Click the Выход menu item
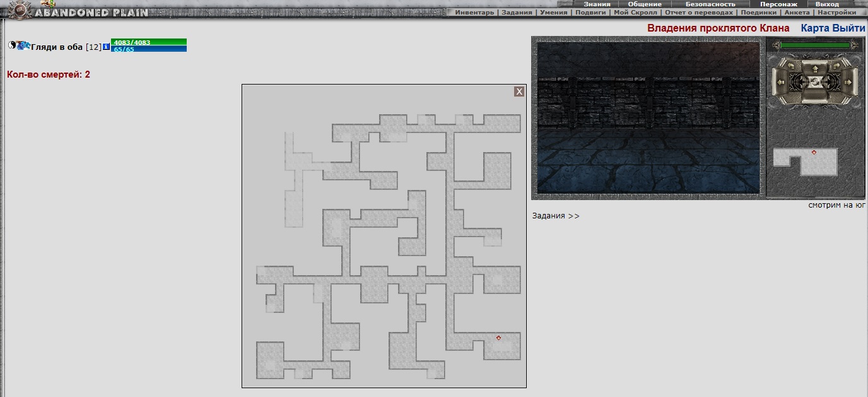868x397 pixels. pyautogui.click(x=827, y=4)
